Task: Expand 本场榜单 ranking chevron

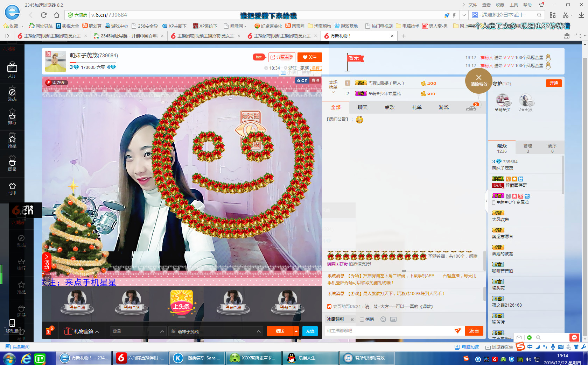Action: pyautogui.click(x=333, y=93)
